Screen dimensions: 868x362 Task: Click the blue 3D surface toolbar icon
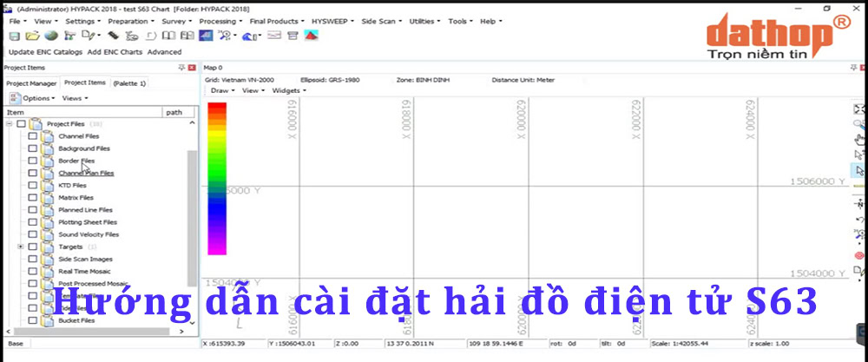tap(206, 36)
